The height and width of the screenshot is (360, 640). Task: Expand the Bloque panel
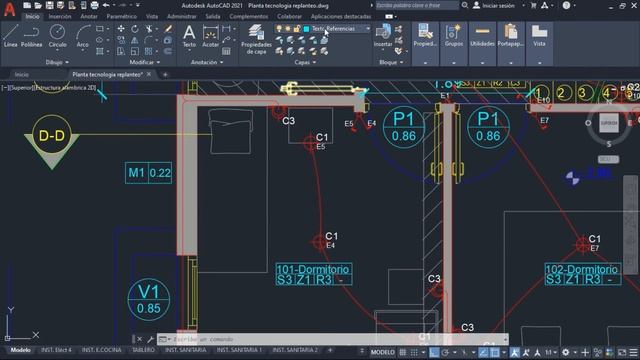[x=391, y=62]
